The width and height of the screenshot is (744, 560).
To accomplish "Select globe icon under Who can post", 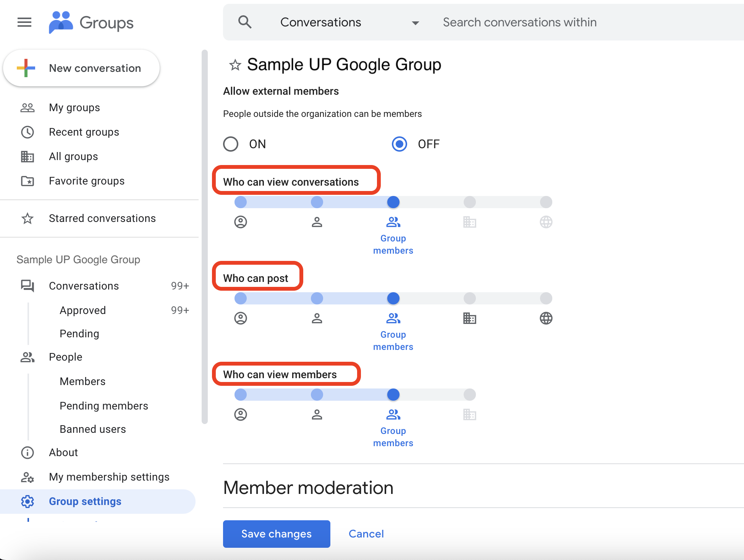I will 546,318.
